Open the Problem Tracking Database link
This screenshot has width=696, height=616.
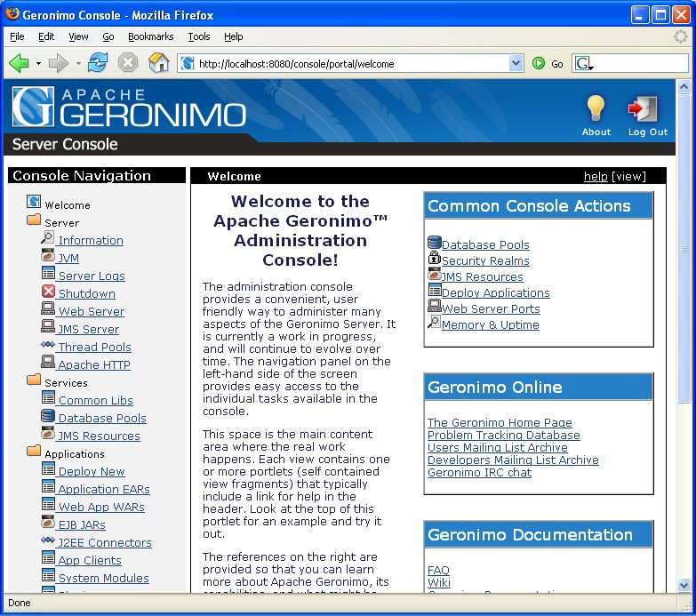(503, 435)
